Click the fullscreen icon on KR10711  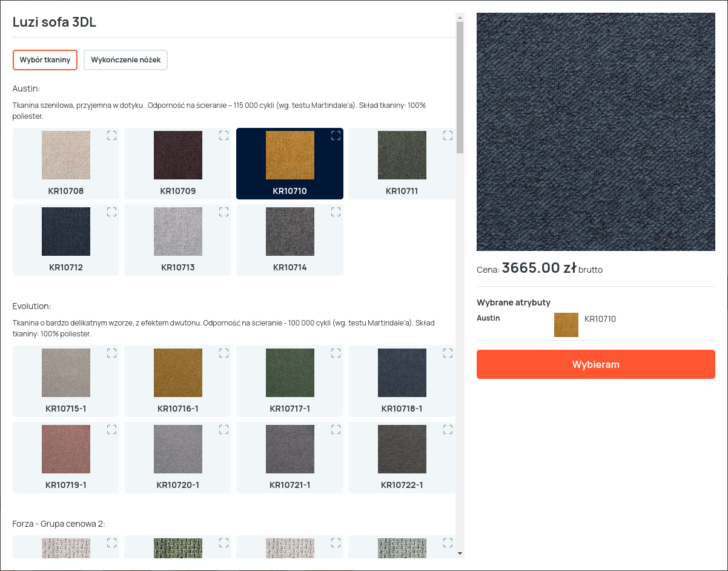click(448, 136)
